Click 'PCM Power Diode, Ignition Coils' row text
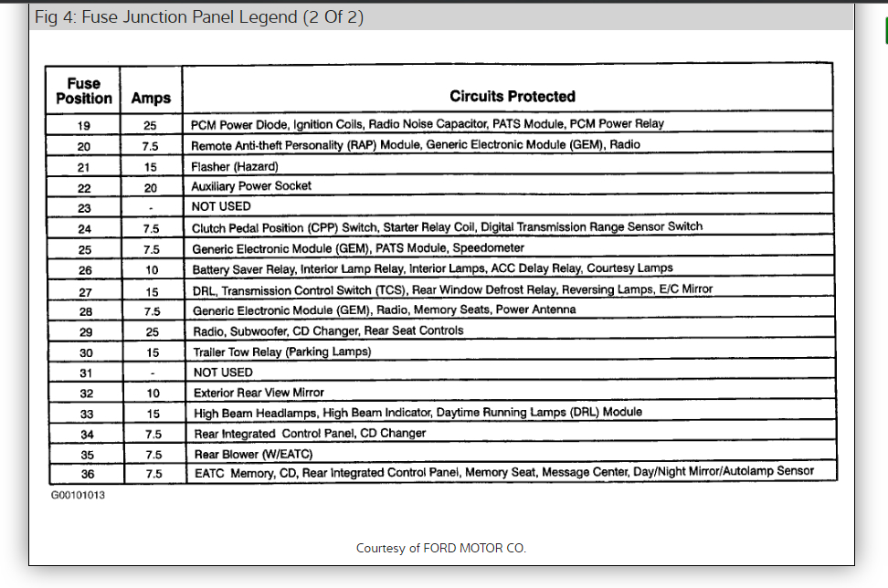This screenshot has height=588, width=888. (427, 124)
